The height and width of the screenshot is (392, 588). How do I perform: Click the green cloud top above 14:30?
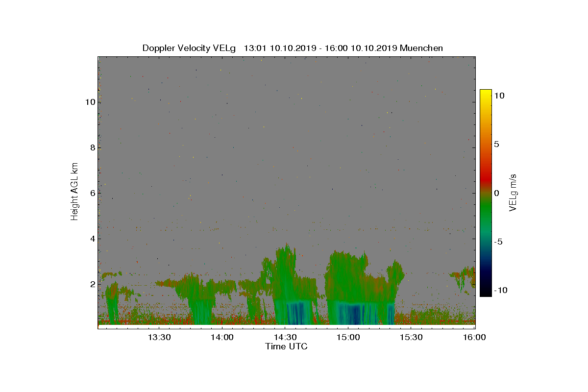[x=286, y=251]
